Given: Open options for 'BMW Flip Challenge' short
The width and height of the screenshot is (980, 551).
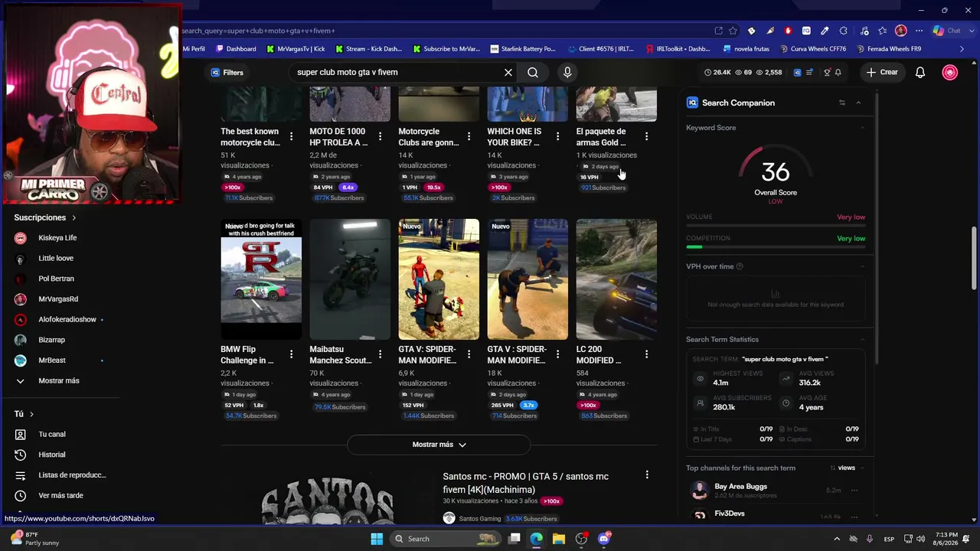Looking at the screenshot, I should [291, 354].
